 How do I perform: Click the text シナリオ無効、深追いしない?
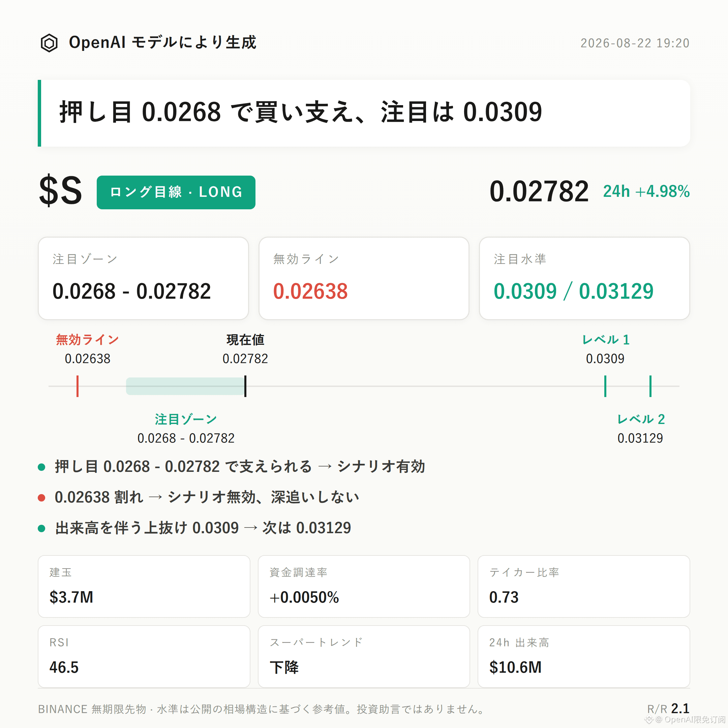click(x=263, y=497)
